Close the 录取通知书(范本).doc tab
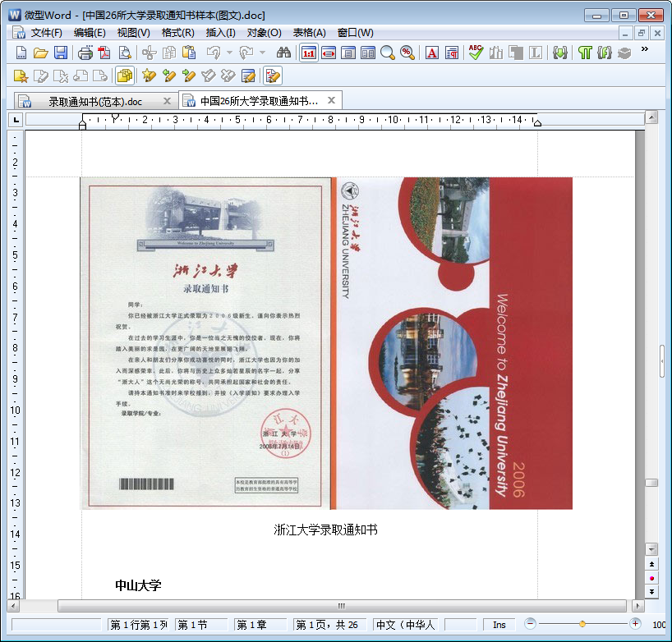The image size is (672, 642). pos(167,101)
